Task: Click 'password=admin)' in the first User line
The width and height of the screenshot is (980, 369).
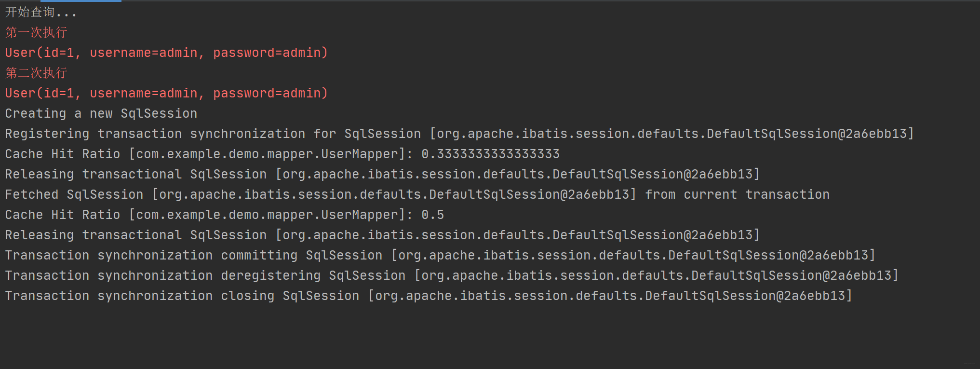Action: point(270,53)
